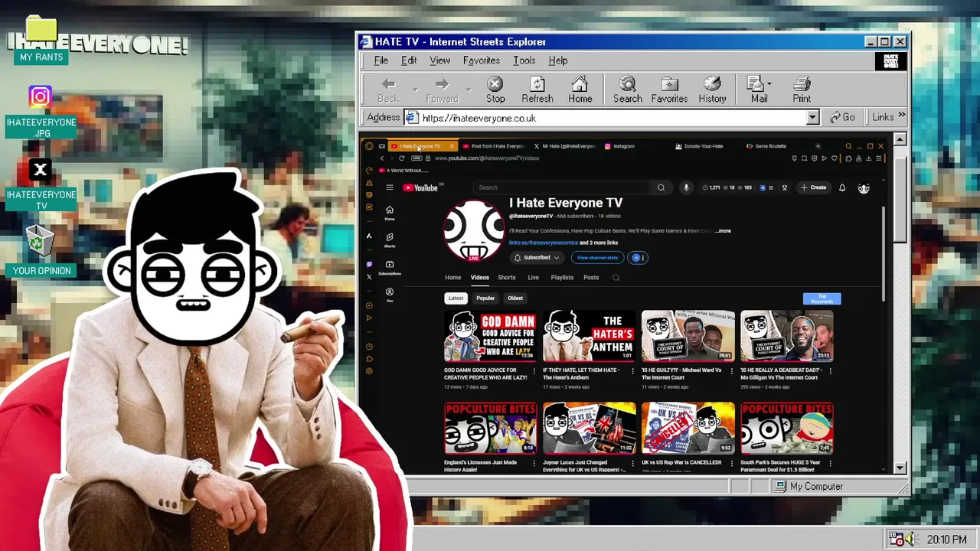The height and width of the screenshot is (551, 980).
Task: Open the Favorites toolbar button
Action: (669, 90)
